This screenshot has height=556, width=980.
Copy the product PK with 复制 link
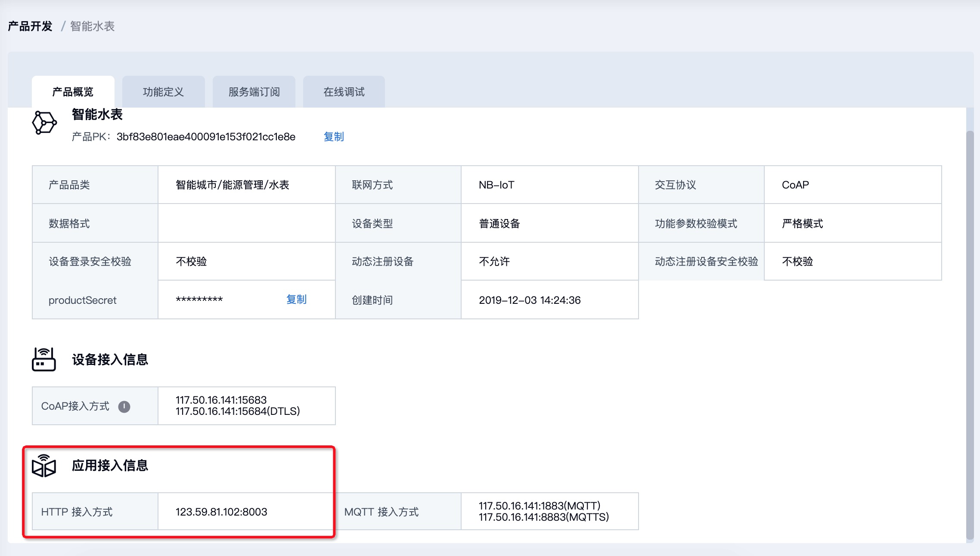pyautogui.click(x=334, y=137)
